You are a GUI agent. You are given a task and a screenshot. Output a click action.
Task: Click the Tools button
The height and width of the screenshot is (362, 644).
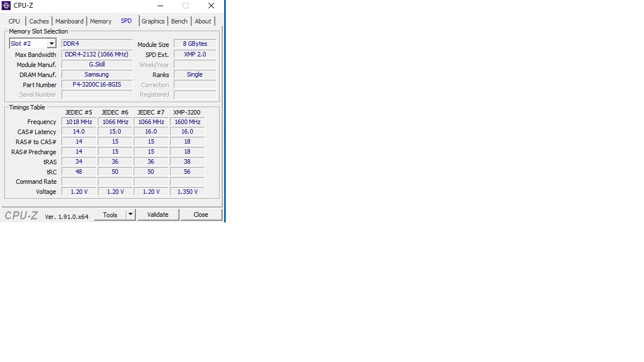click(110, 215)
